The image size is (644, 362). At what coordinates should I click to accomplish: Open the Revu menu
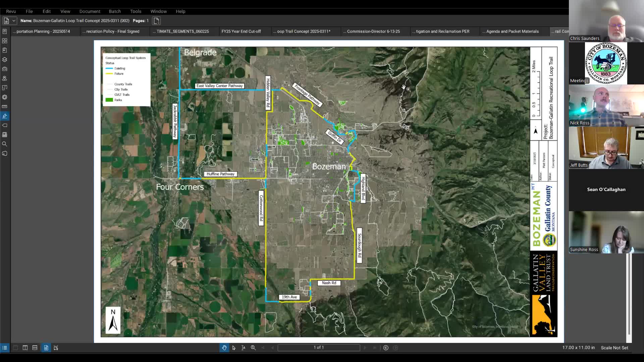click(x=11, y=11)
